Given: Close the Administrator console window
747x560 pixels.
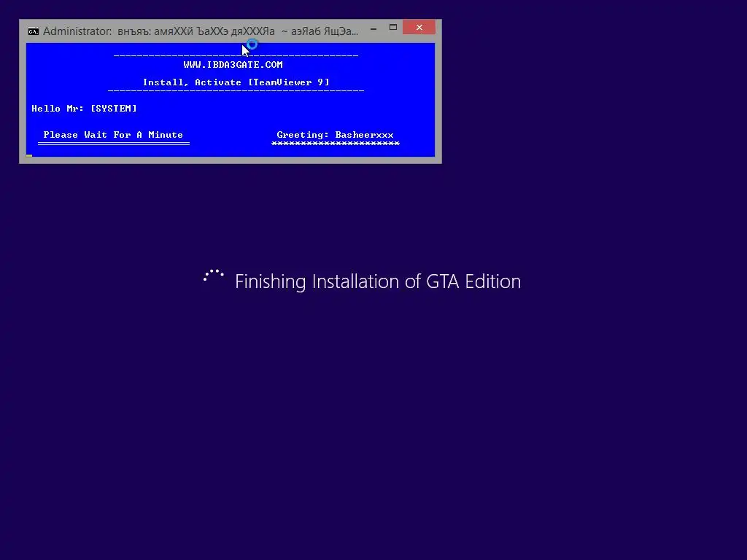Looking at the screenshot, I should point(419,27).
